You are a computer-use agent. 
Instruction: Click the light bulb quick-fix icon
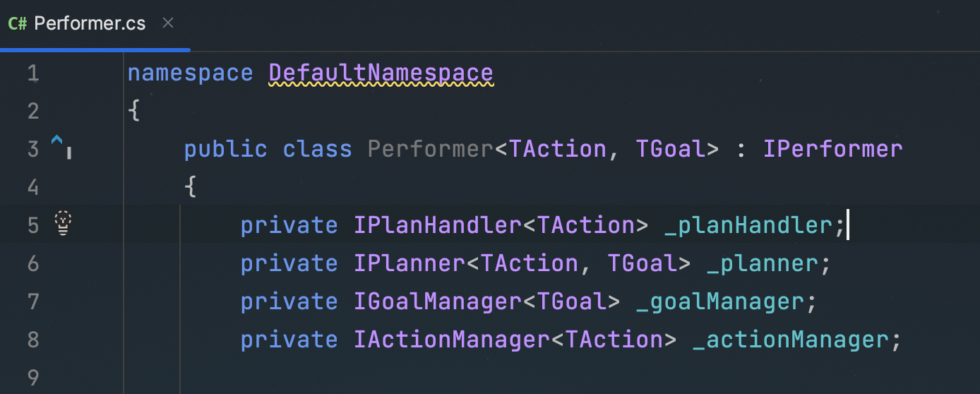[64, 223]
